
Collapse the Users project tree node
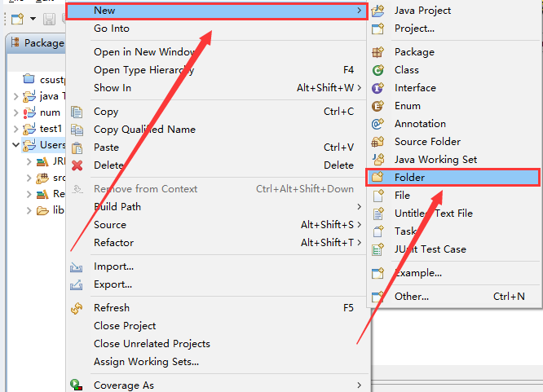[15, 145]
